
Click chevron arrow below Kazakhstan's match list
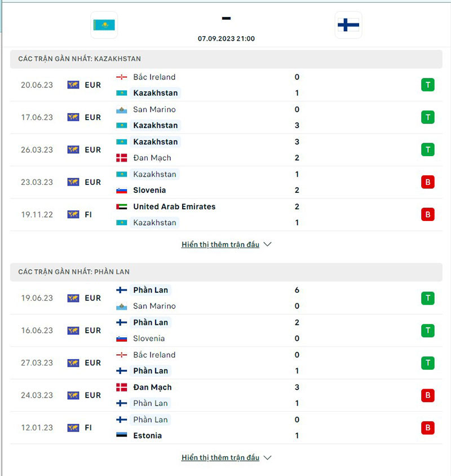coord(268,245)
